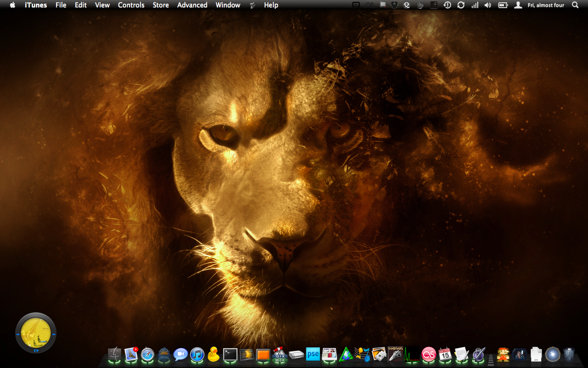This screenshot has width=588, height=368.
Task: Open the Apple menu
Action: pos(12,5)
